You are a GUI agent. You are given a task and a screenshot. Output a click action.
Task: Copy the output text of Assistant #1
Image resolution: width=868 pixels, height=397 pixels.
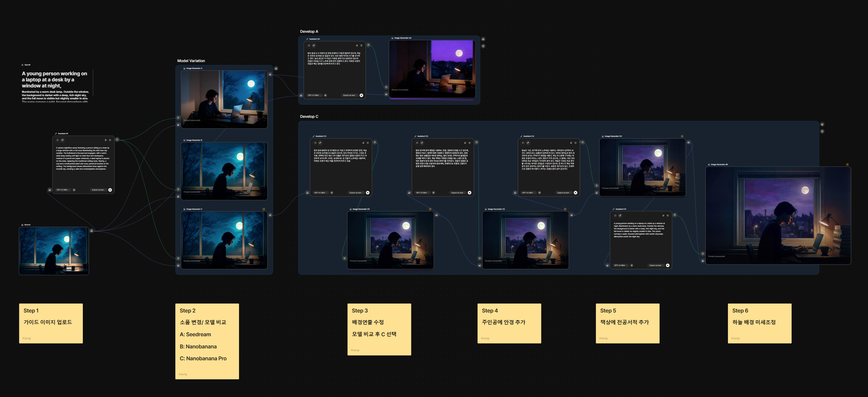106,140
